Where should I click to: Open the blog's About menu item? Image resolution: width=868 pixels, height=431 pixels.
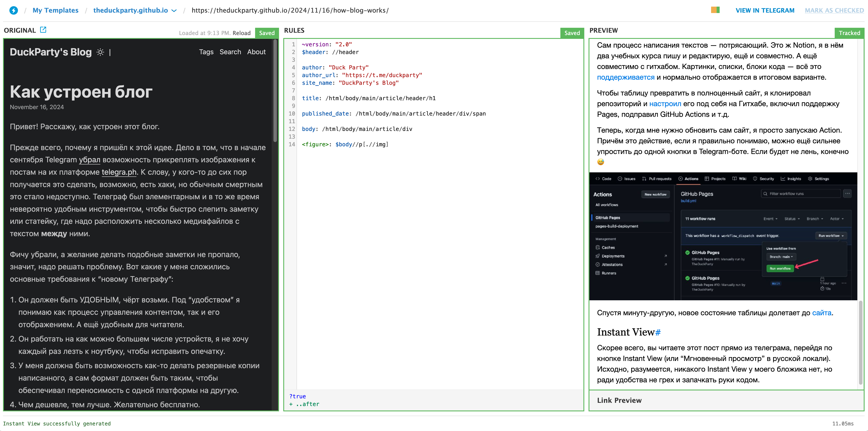[x=256, y=52]
